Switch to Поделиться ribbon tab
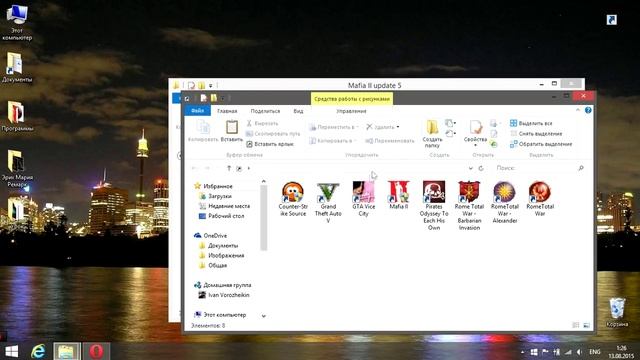 pyautogui.click(x=265, y=111)
